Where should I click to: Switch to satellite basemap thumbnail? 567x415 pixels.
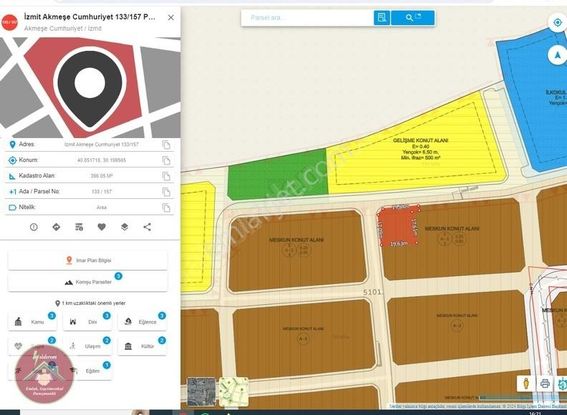pyautogui.click(x=201, y=392)
